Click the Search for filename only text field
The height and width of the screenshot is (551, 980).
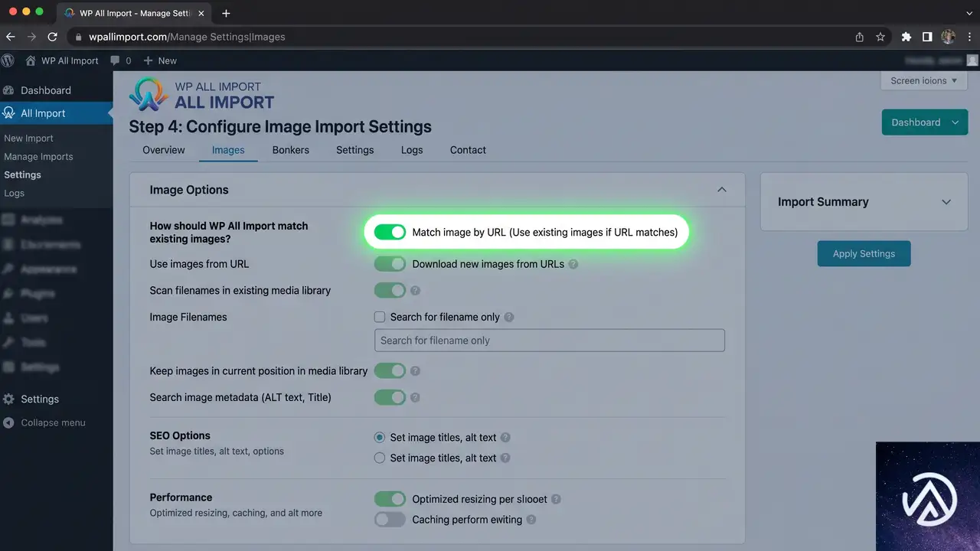pyautogui.click(x=550, y=341)
